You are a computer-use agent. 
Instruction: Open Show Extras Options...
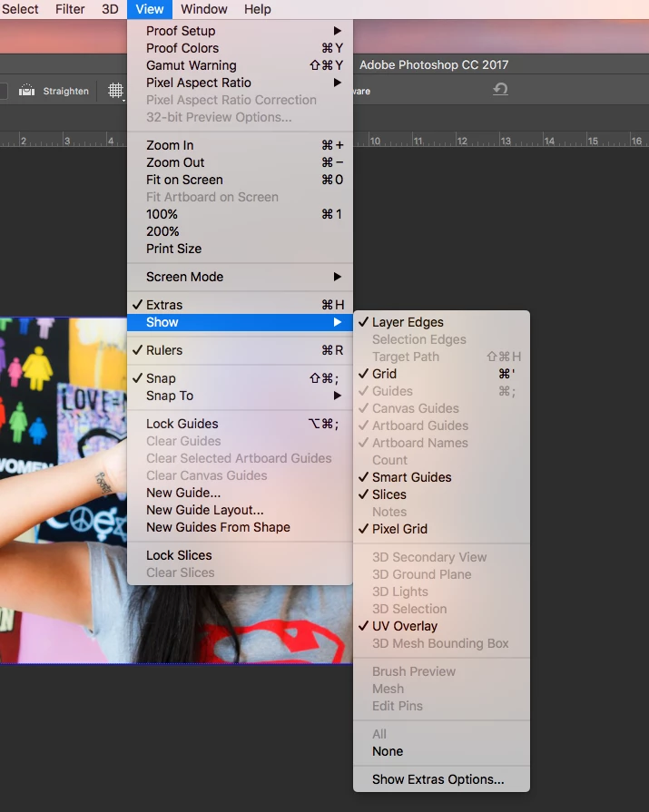click(441, 779)
